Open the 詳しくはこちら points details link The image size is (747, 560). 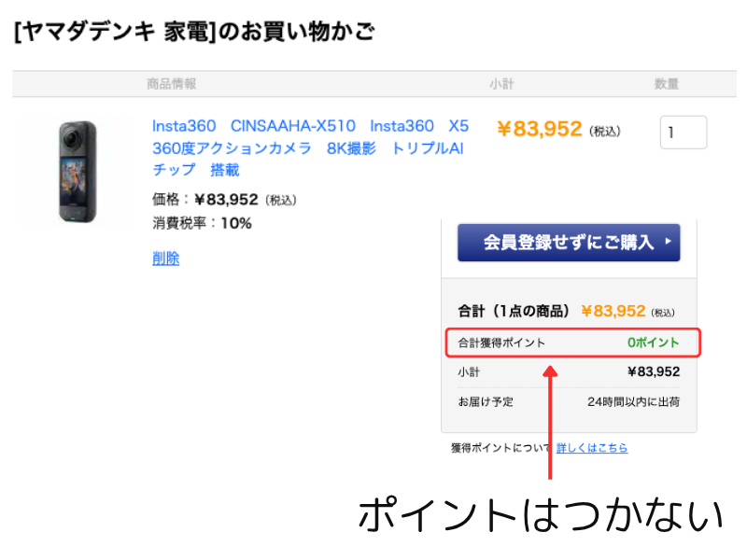coord(592,448)
